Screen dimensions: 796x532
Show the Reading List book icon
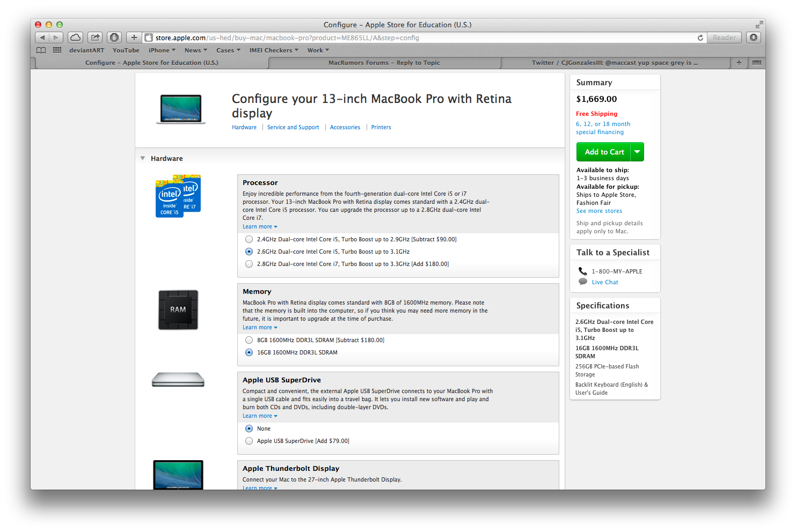point(41,50)
